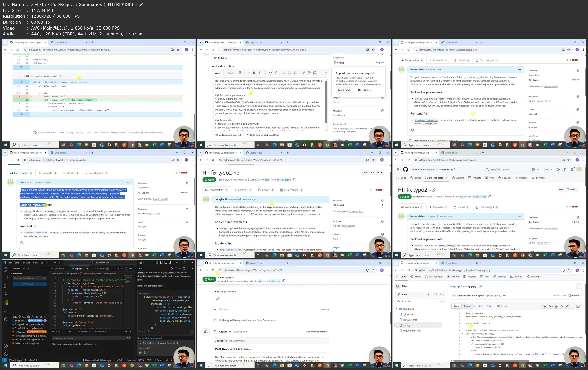The height and width of the screenshot is (370, 588).
Task: Open Manage gear in VS Code activity bar
Action: [x=6, y=354]
